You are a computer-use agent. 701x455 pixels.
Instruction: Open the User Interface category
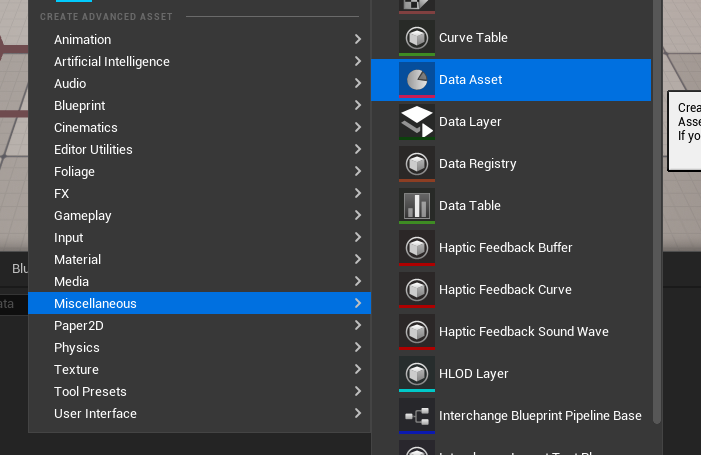95,414
